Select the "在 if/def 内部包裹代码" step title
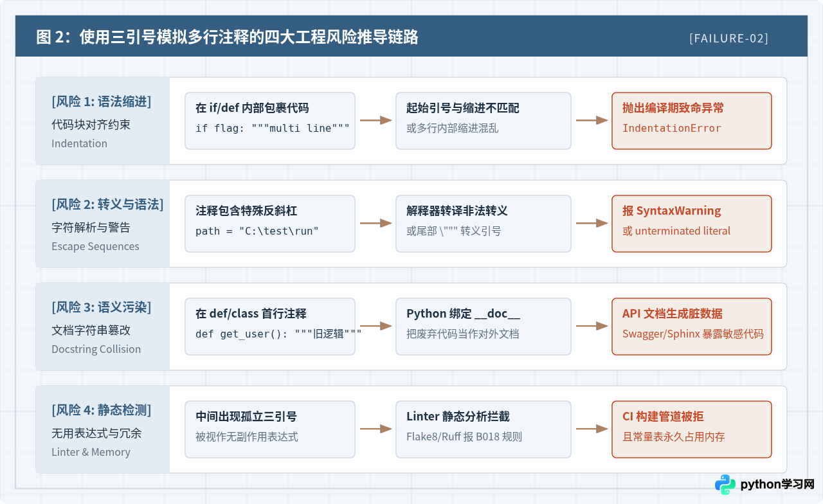Screen dimensions: 823x504 click(x=252, y=108)
